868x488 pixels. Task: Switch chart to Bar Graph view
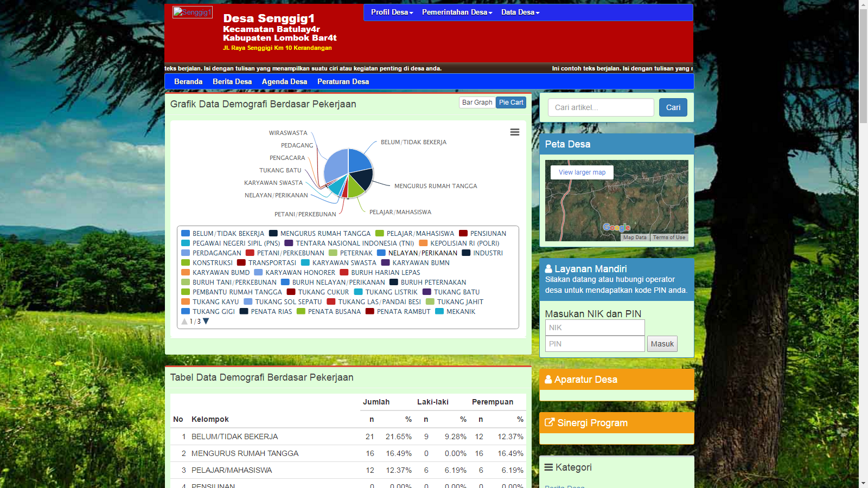tap(477, 102)
